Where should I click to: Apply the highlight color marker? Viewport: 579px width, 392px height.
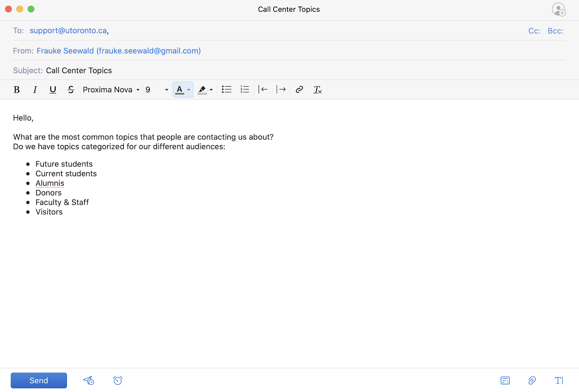point(202,90)
